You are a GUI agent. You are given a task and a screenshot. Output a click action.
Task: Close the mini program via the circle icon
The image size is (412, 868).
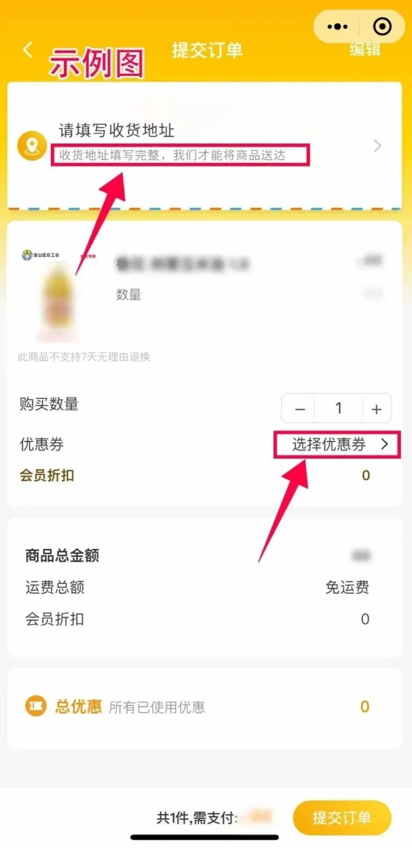[x=382, y=26]
